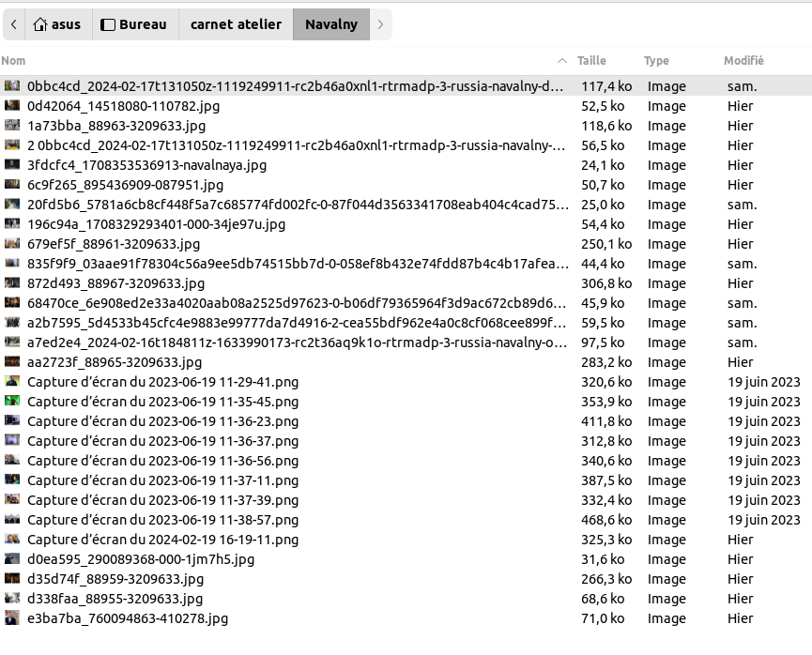The height and width of the screenshot is (655, 812).
Task: Select thumbnail of Capture d'écran 11-36-37.png
Action: click(x=12, y=440)
